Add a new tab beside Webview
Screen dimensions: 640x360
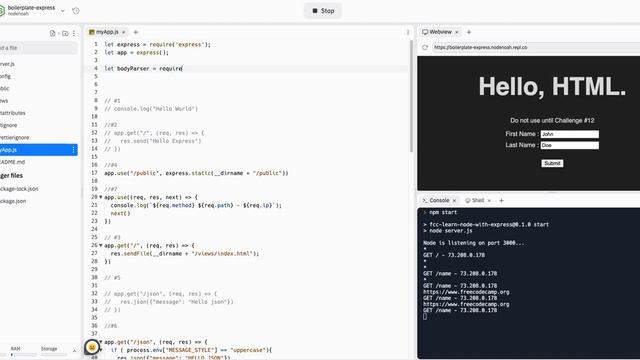click(469, 32)
